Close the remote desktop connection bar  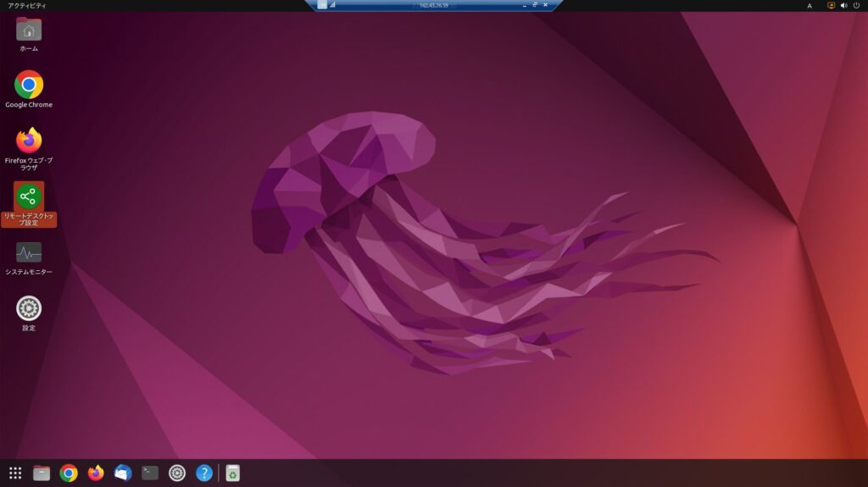[545, 5]
